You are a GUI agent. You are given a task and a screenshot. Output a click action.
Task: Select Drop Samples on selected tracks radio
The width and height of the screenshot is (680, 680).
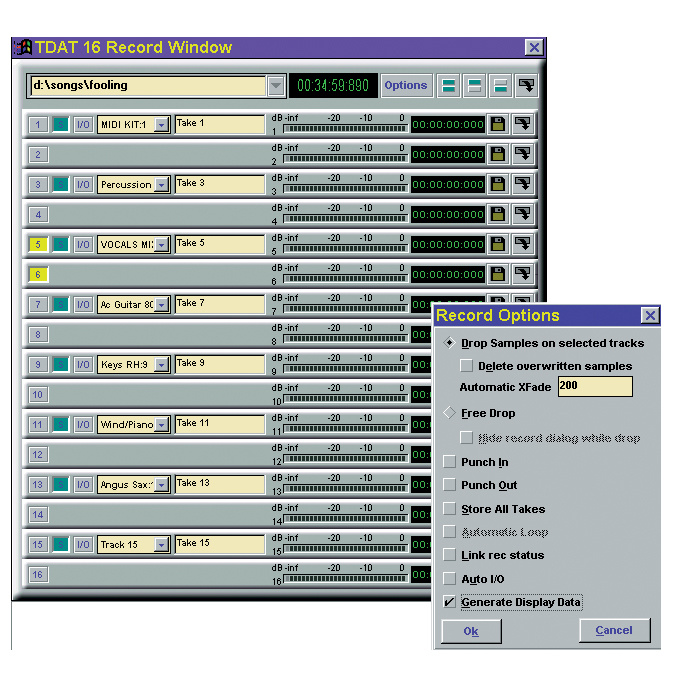[x=450, y=343]
